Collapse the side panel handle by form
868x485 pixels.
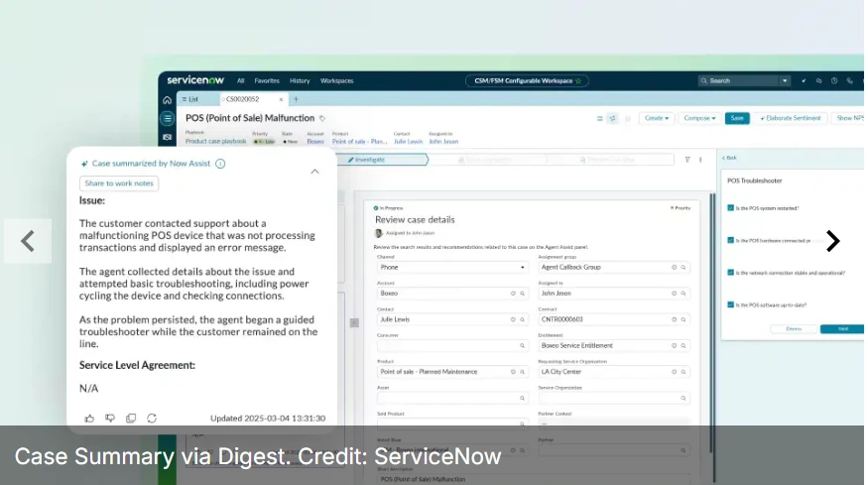(354, 322)
